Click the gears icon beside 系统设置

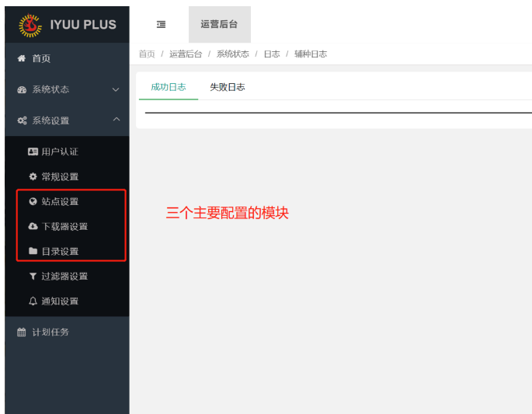pyautogui.click(x=22, y=120)
